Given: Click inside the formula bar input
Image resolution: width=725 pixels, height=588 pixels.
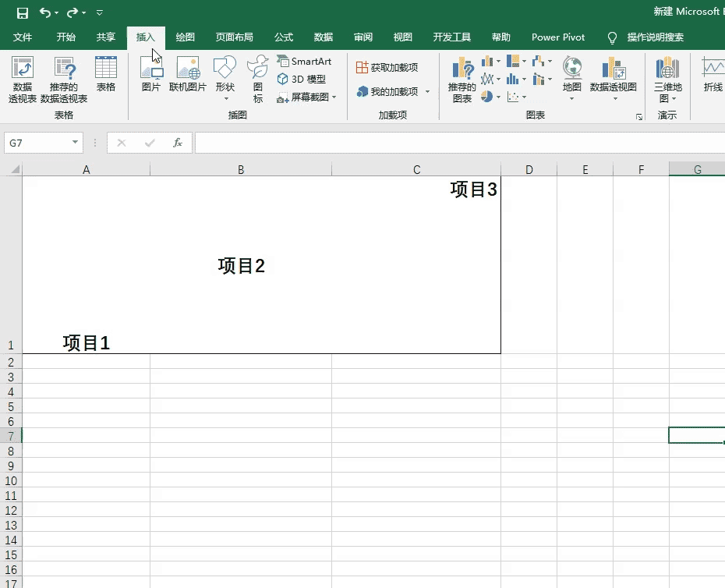Looking at the screenshot, I should coord(460,143).
